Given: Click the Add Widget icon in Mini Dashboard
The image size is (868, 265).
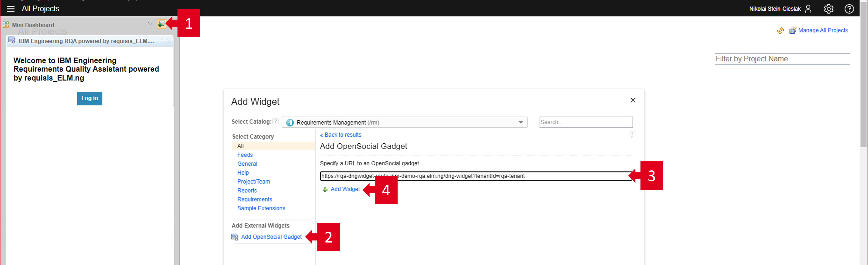Looking at the screenshot, I should point(161,24).
